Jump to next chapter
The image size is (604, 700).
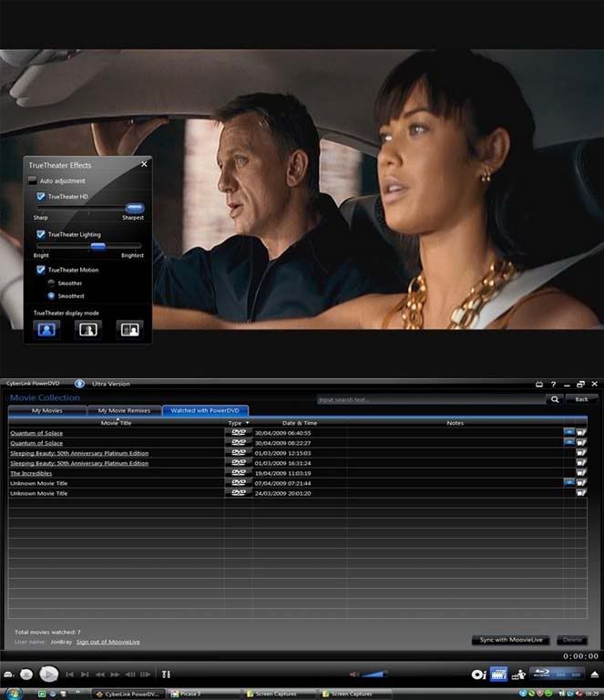point(85,674)
